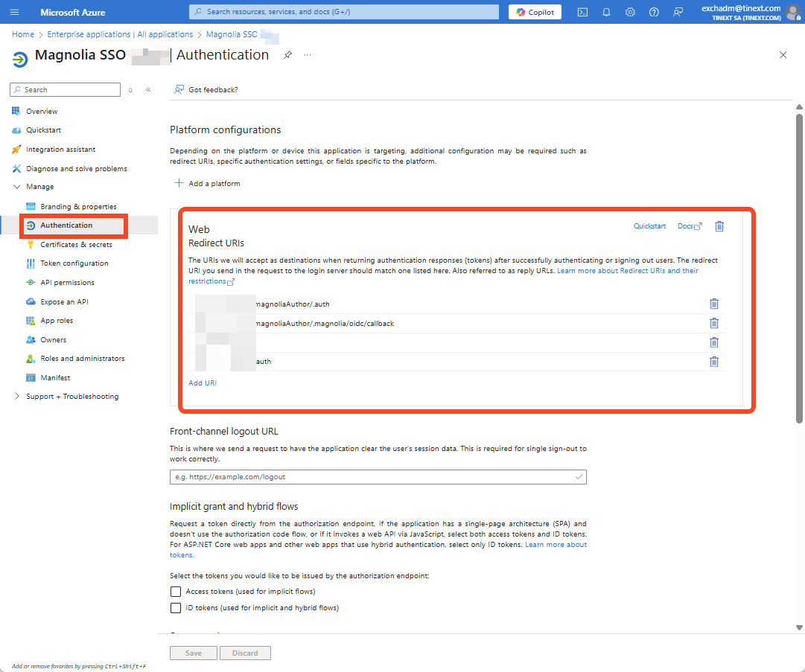Click the Save button
Screen dimensions: 805x672
pos(194,653)
